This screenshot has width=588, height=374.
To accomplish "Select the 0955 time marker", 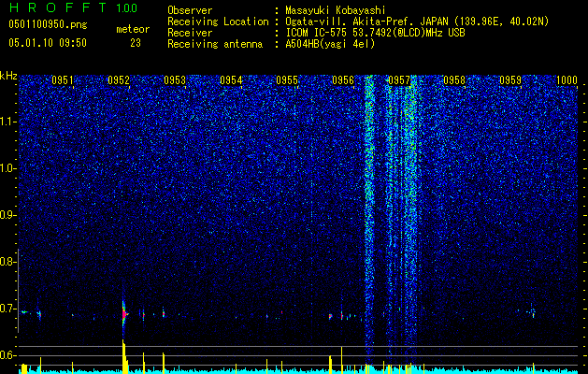I will coord(287,79).
